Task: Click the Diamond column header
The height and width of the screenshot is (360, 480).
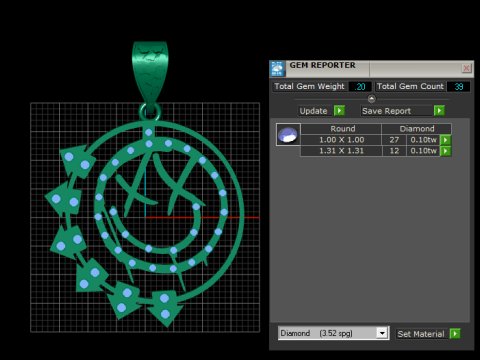Action: 417,129
